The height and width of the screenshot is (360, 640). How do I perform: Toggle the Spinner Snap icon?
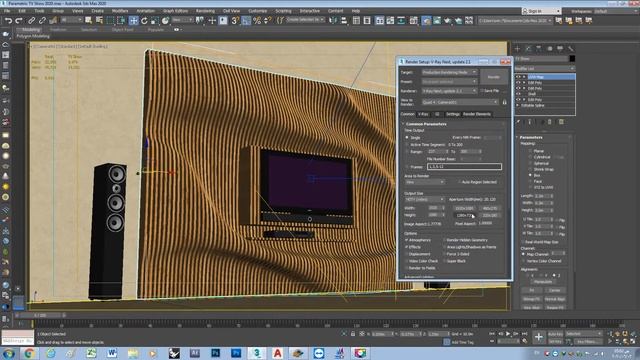click(x=267, y=20)
